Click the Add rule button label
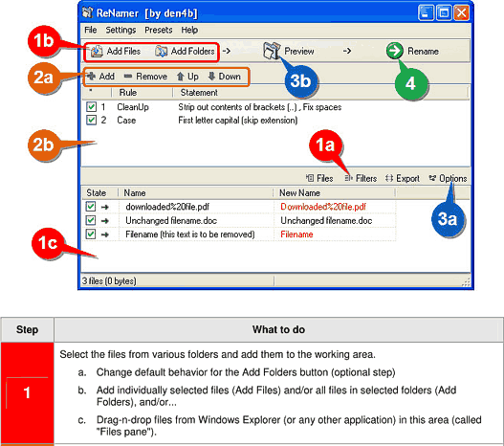 click(x=107, y=77)
